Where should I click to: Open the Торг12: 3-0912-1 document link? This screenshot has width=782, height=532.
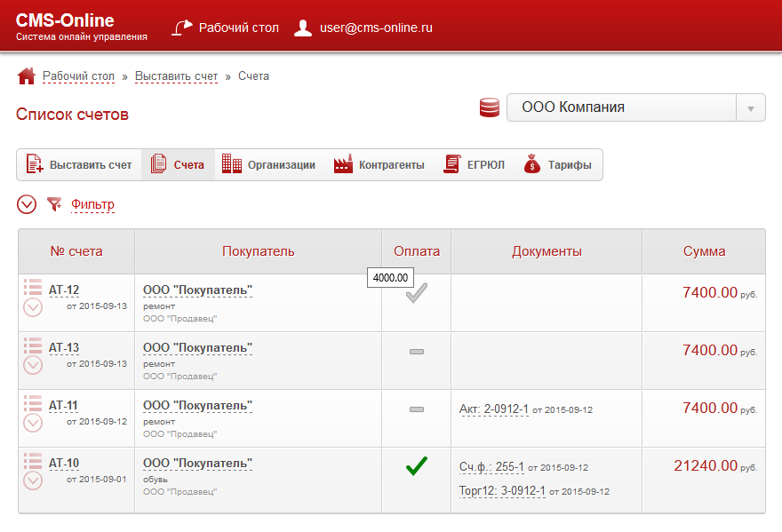pos(502,490)
